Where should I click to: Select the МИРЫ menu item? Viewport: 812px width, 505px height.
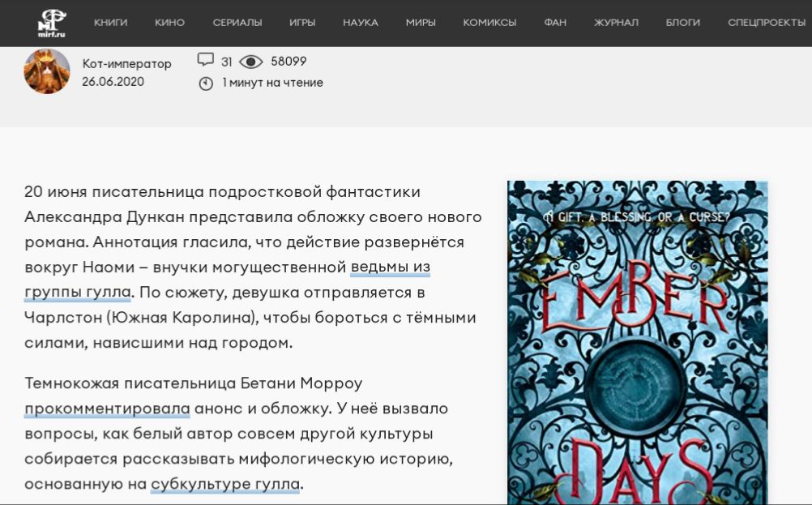click(421, 22)
